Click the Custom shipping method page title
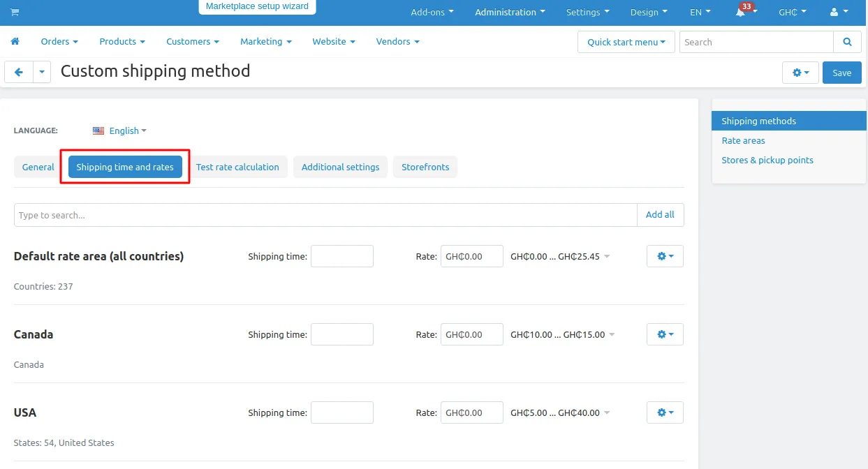This screenshot has height=469, width=868. (155, 71)
